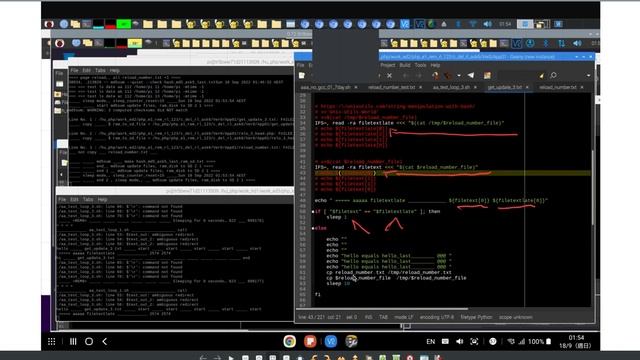Viewport: 640px width, 360px height.
Task: Click the 'sleep 10' code line
Action: (338, 284)
